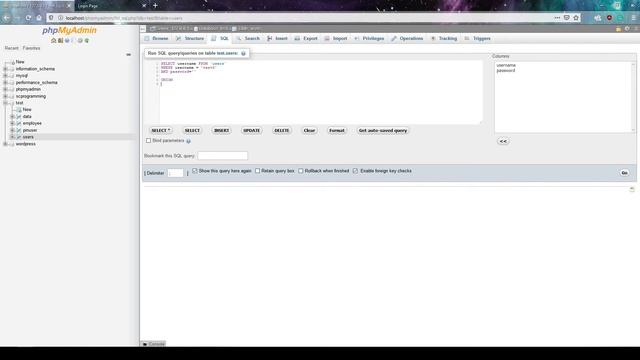Expand the mysql database node

pos(5,76)
